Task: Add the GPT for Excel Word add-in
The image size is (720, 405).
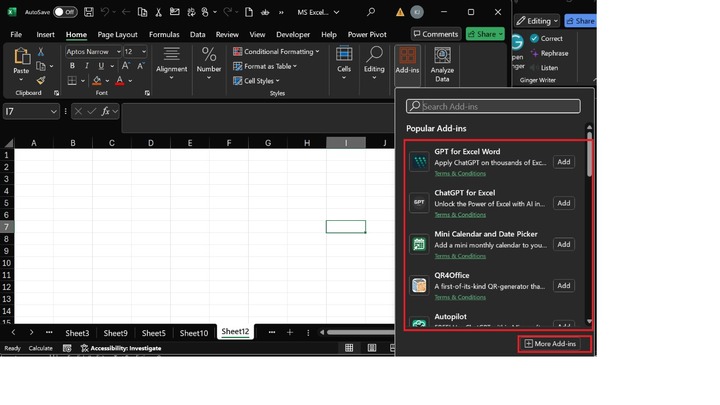Action: (564, 162)
